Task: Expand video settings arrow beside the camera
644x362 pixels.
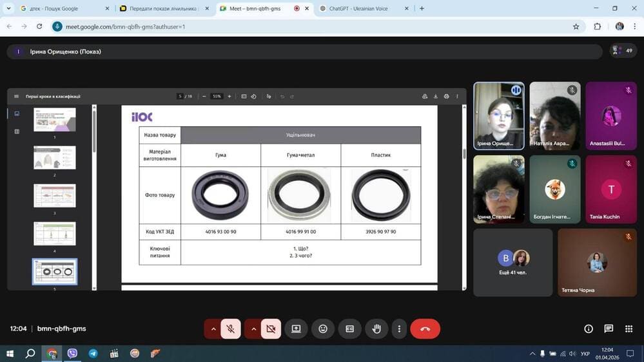Action: pos(254,329)
